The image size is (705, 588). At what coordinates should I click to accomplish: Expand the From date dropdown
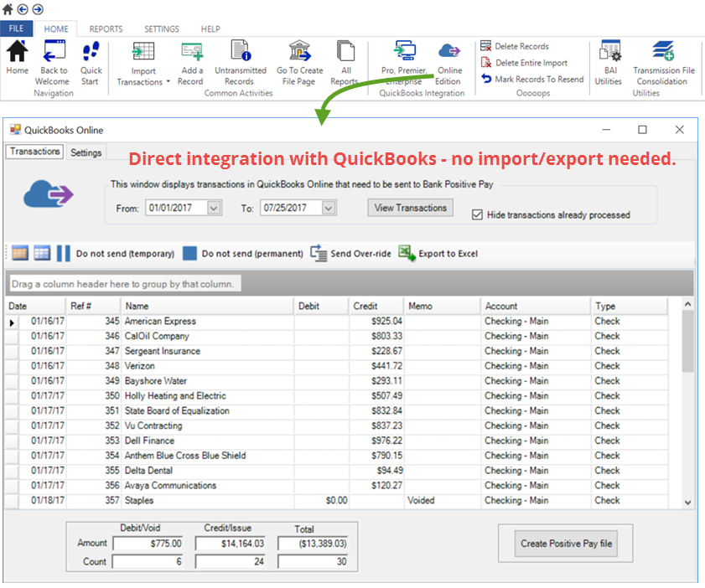click(214, 208)
